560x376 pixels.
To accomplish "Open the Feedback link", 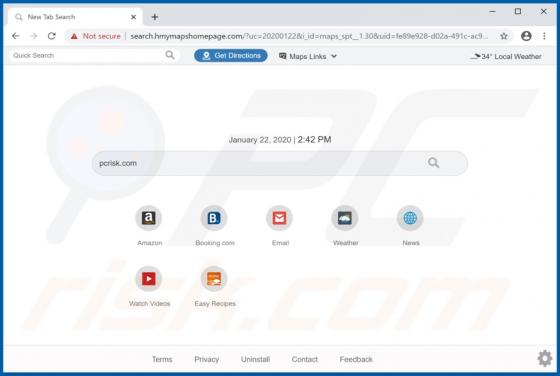I will (356, 359).
